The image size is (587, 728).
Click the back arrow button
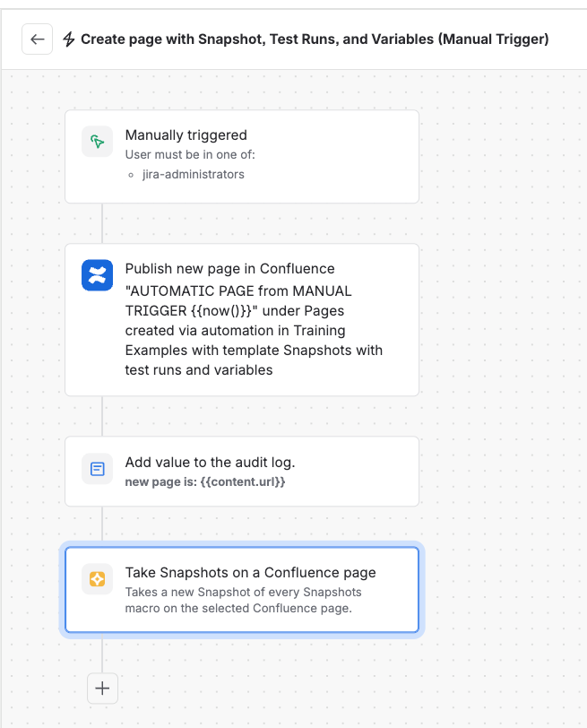point(37,39)
